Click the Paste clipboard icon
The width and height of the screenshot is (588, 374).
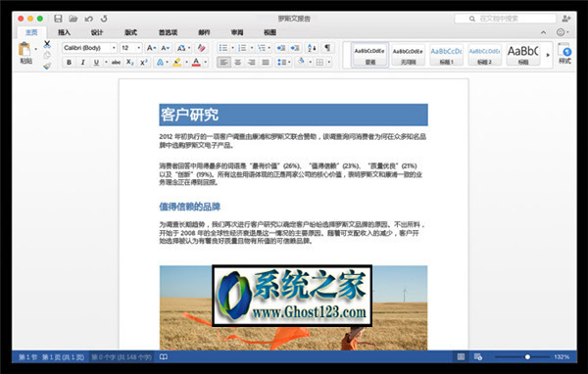point(24,50)
